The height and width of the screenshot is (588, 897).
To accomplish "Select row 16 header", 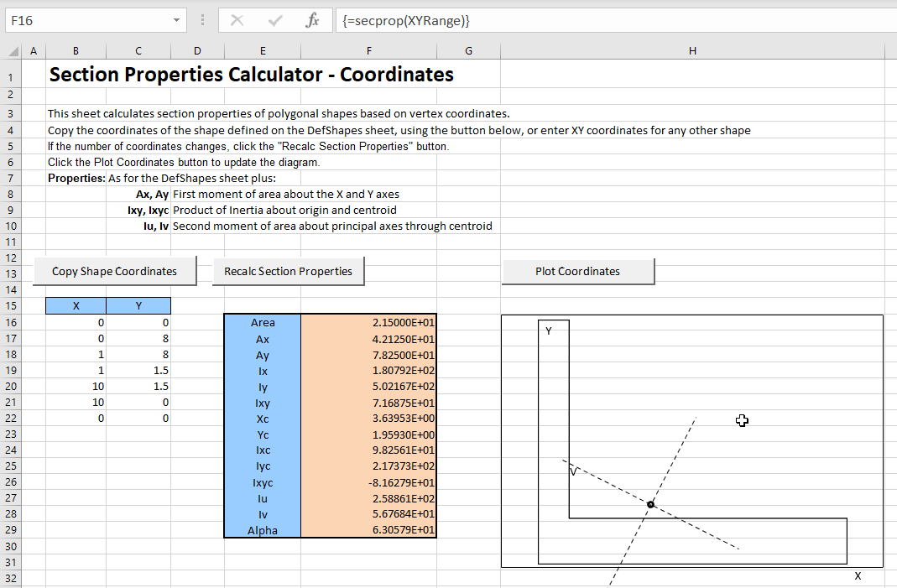I will tap(11, 323).
